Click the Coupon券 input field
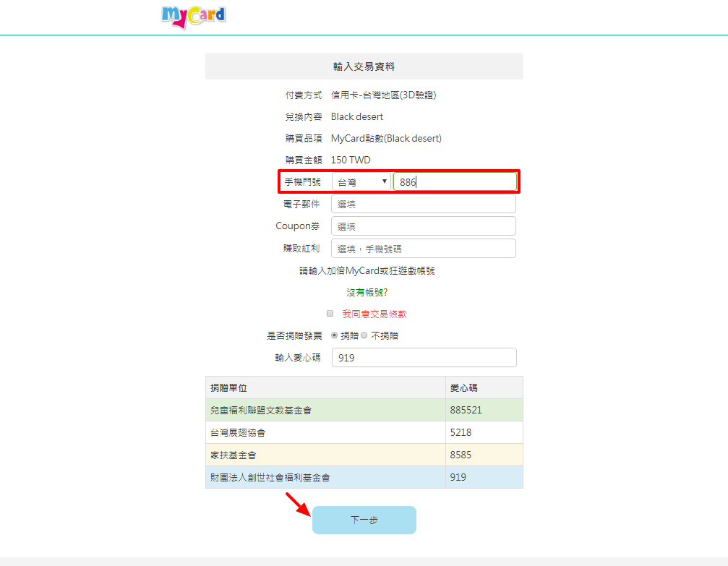The image size is (728, 566). click(x=423, y=226)
